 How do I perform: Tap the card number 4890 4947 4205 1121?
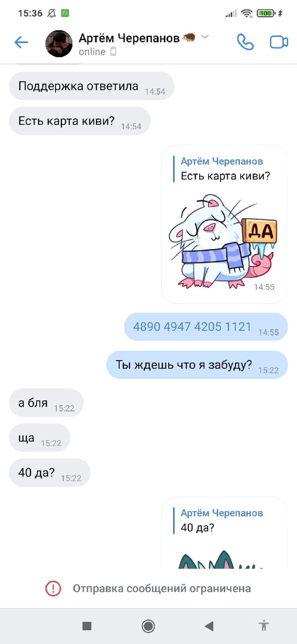tap(192, 327)
